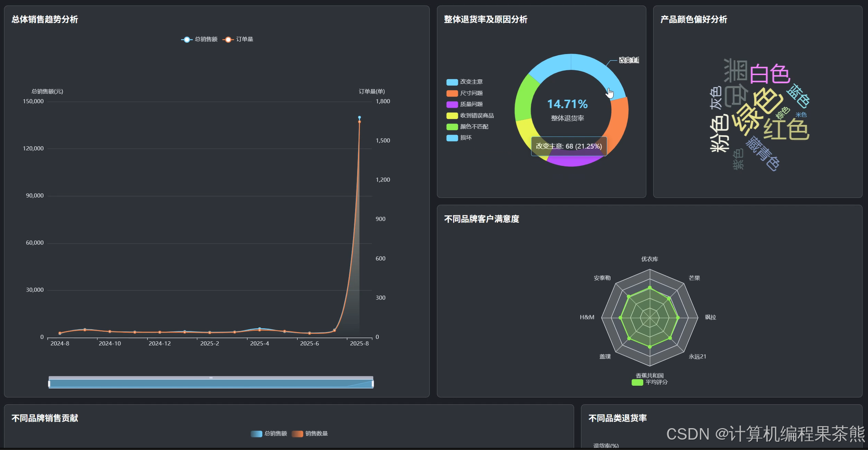
Task: Click 灰色 in the color word cloud
Action: point(716,98)
